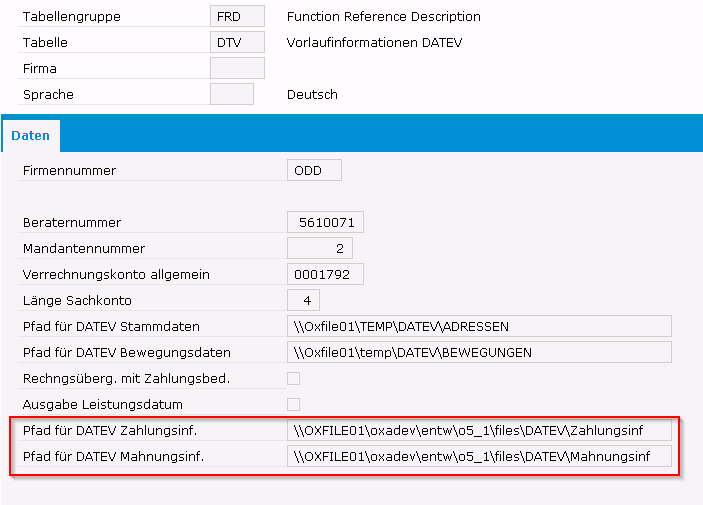Select the 'Firma' label
703x505 pixels.
coord(40,69)
